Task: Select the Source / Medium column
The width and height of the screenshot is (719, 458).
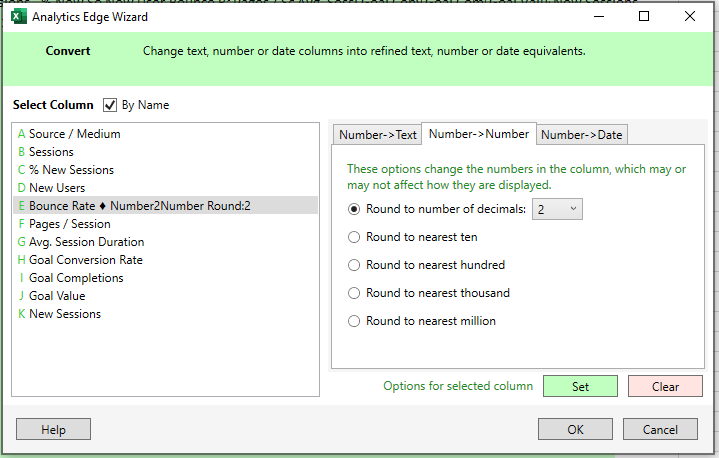Action: click(75, 134)
